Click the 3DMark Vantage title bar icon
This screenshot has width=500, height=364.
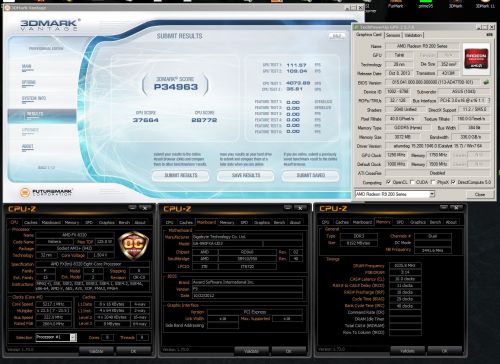pyautogui.click(x=7, y=7)
